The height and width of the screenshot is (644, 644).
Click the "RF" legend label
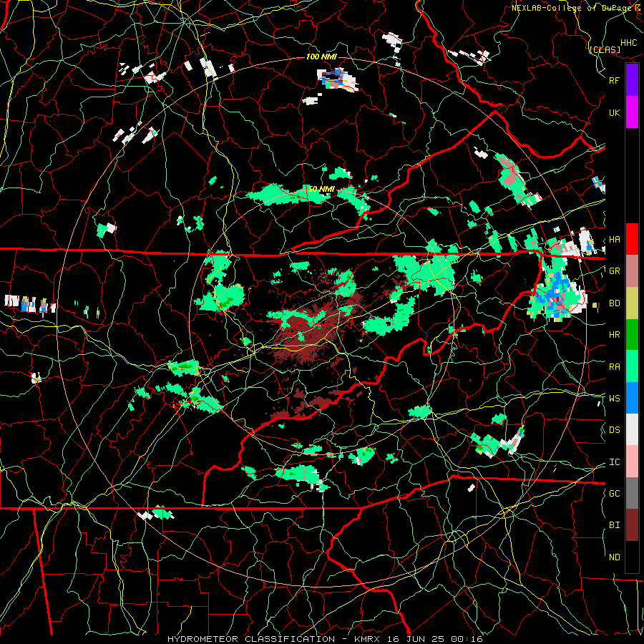[x=614, y=80]
